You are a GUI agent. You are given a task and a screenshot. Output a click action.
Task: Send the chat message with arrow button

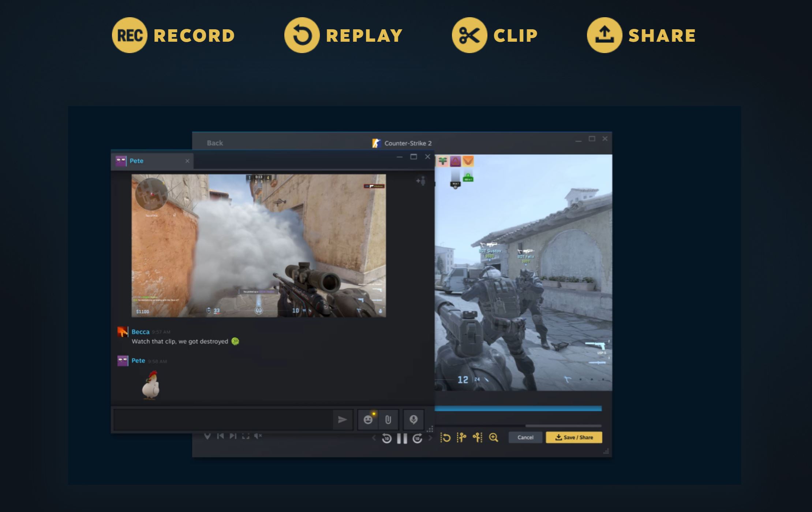343,419
